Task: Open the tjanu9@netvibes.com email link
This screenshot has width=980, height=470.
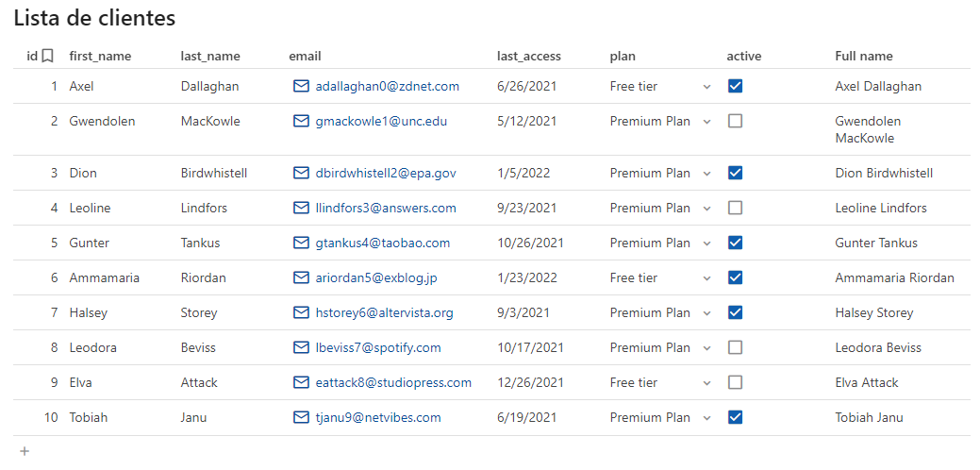Action: [378, 417]
